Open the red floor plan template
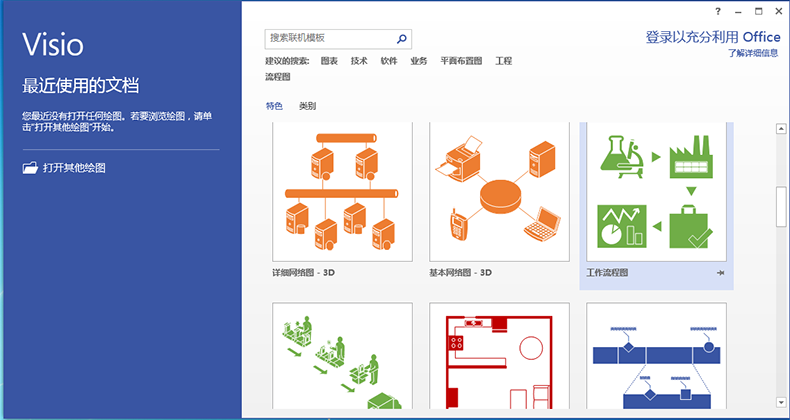 point(499,356)
